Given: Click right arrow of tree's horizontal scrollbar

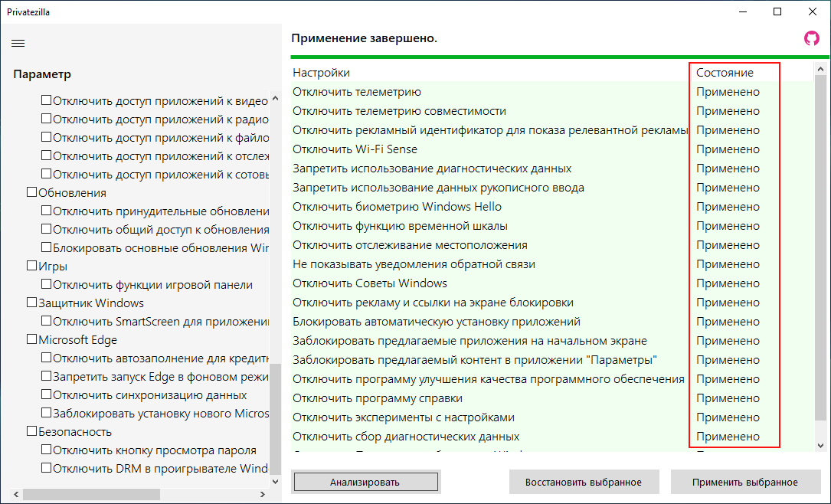Looking at the screenshot, I should click(x=263, y=495).
